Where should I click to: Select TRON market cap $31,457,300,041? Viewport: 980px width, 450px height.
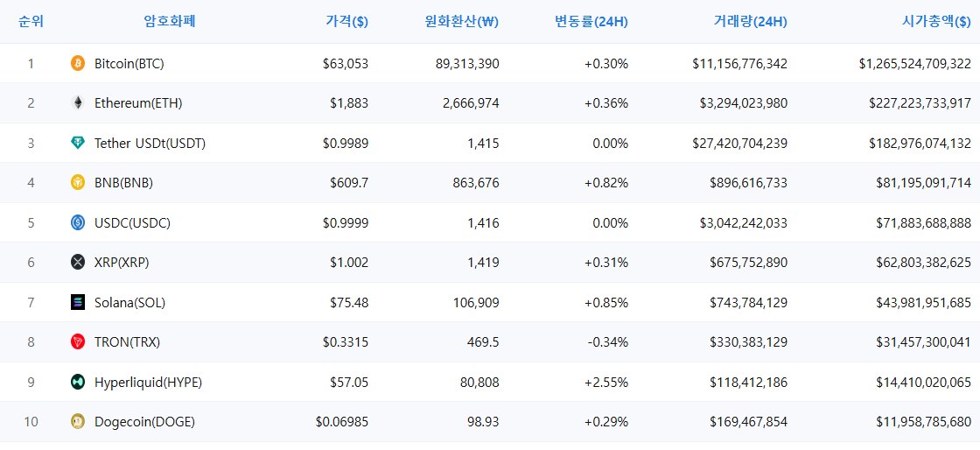[x=924, y=341]
